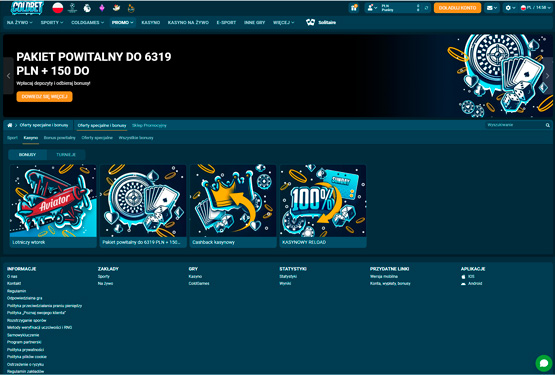Switch to BONUSY toggle
The width and height of the screenshot is (555, 375).
27,155
